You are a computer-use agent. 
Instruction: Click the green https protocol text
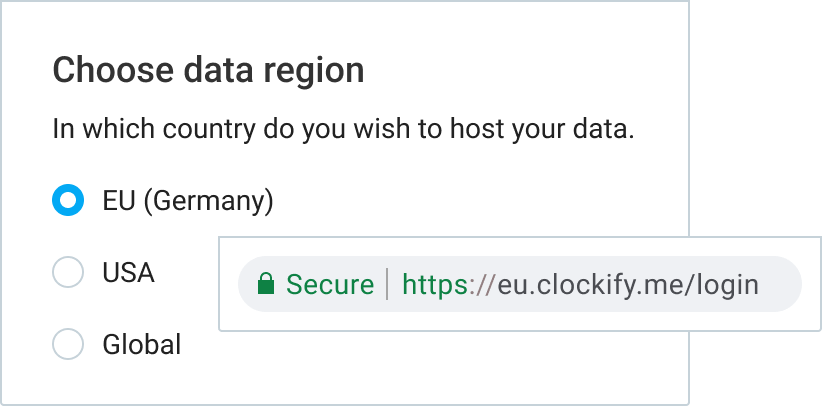(434, 285)
